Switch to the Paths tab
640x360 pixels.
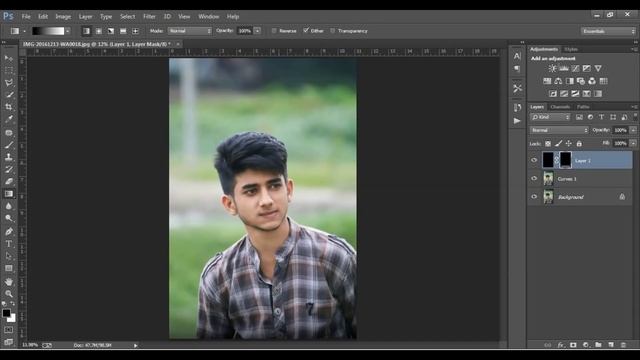coord(583,107)
